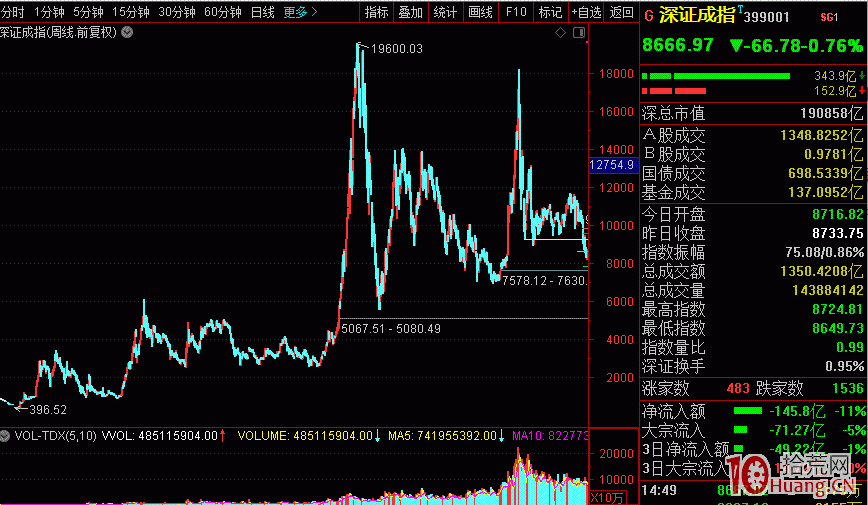Click the 叠加 overlay button
This screenshot has width=868, height=505.
[x=410, y=12]
